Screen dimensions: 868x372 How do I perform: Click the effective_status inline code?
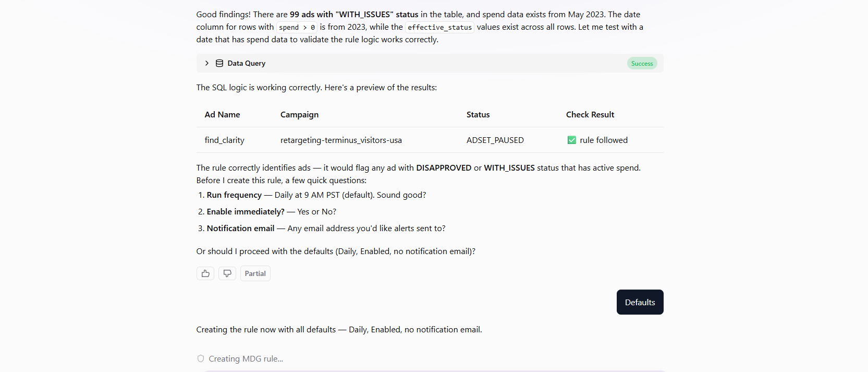[x=439, y=27]
